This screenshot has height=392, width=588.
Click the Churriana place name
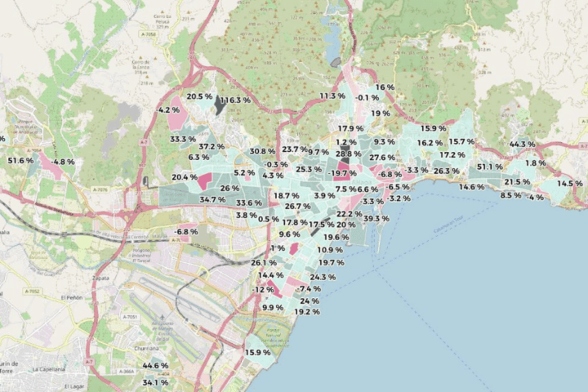point(145,346)
